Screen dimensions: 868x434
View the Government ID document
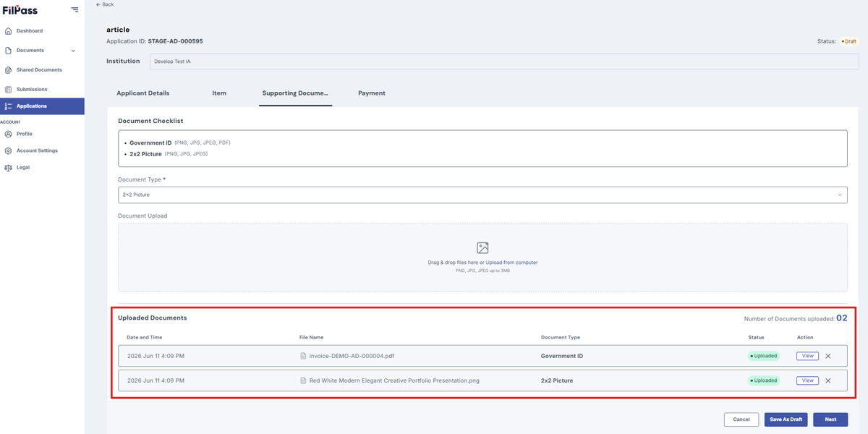point(807,356)
